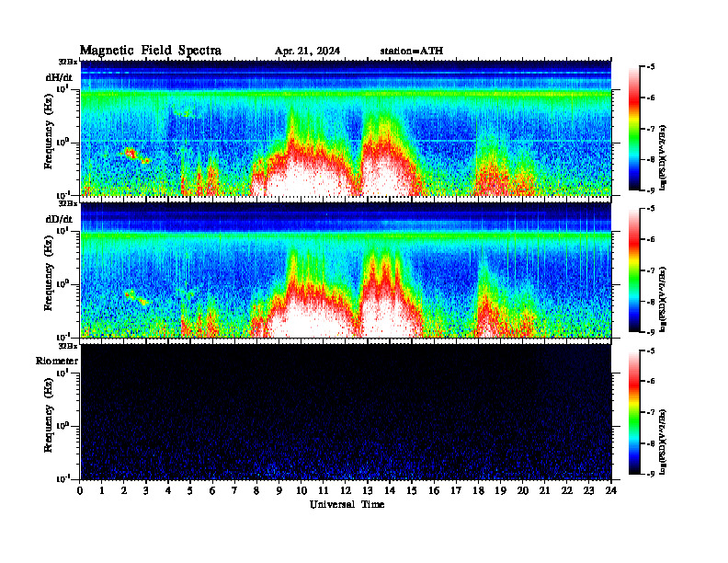Click the "station=ATH" label

pyautogui.click(x=412, y=52)
